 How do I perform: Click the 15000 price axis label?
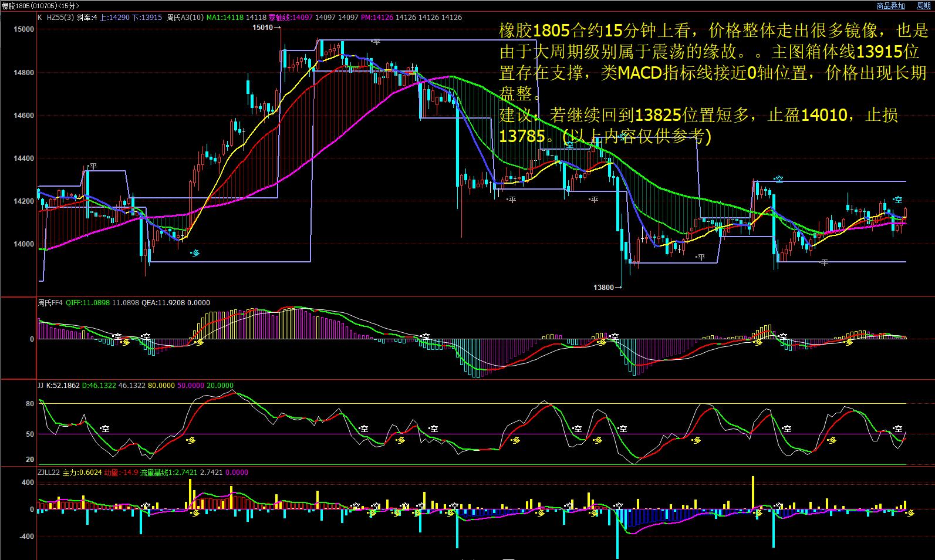(23, 29)
